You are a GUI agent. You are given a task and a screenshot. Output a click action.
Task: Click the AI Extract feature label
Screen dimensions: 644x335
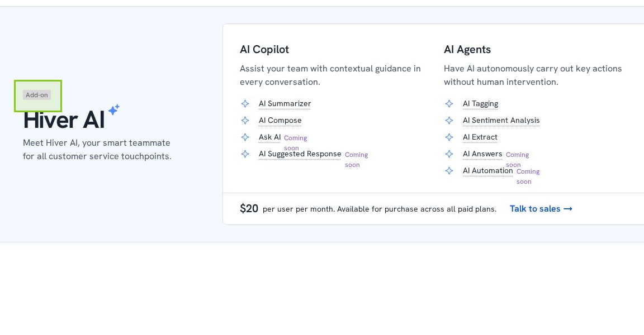[x=480, y=137]
